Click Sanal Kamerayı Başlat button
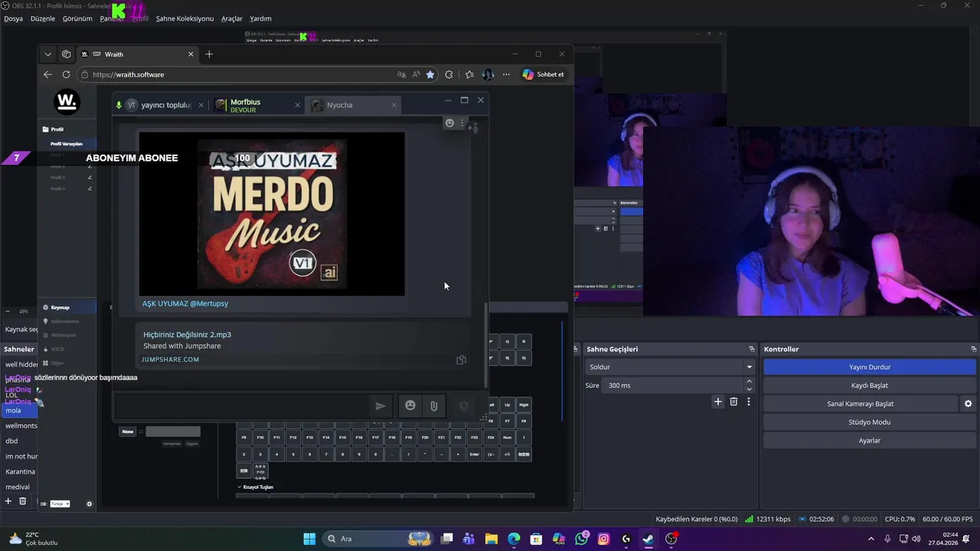Image resolution: width=980 pixels, height=551 pixels. [x=860, y=404]
